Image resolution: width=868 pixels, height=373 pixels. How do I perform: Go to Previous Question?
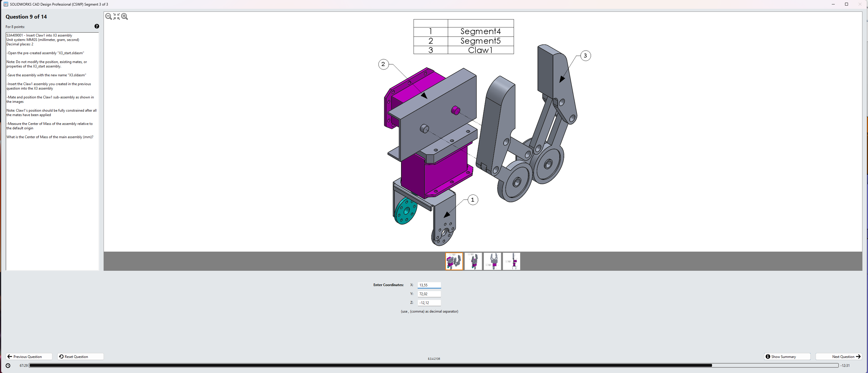point(29,357)
